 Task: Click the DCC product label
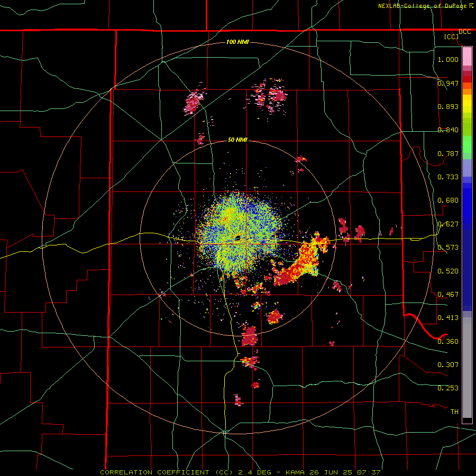pos(464,32)
